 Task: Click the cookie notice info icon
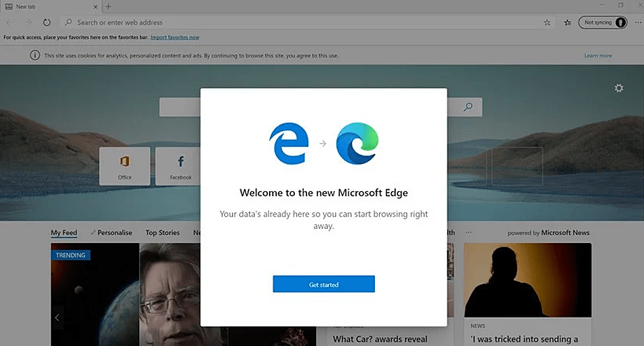tap(35, 55)
